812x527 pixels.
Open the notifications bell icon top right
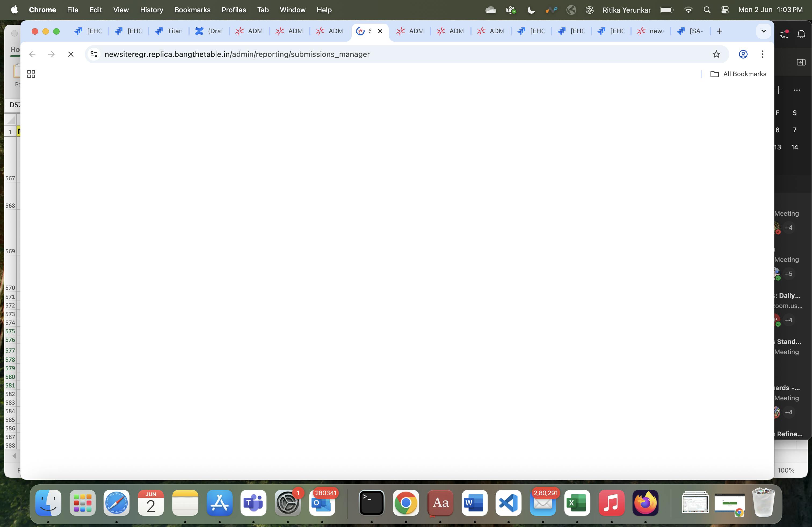pyautogui.click(x=801, y=34)
